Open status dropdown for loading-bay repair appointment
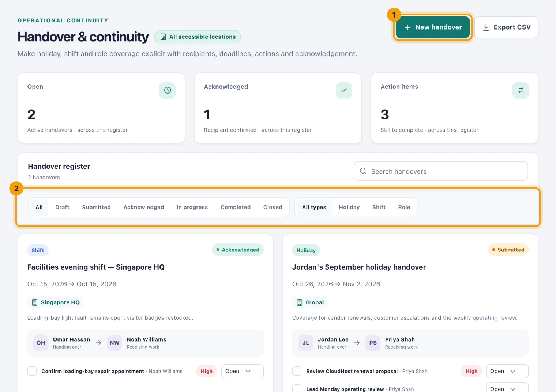Viewport: 556px width, 392px height. pos(243,371)
